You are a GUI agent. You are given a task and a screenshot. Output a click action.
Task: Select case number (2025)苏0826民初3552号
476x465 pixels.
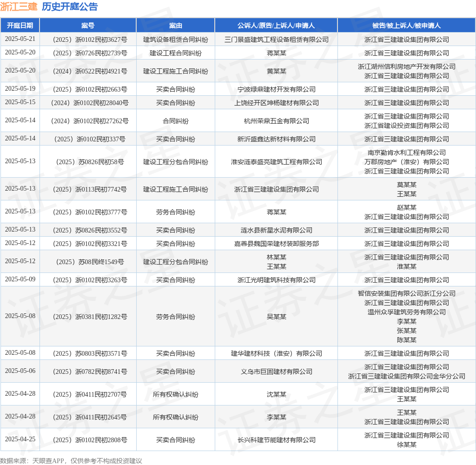pyautogui.click(x=90, y=231)
